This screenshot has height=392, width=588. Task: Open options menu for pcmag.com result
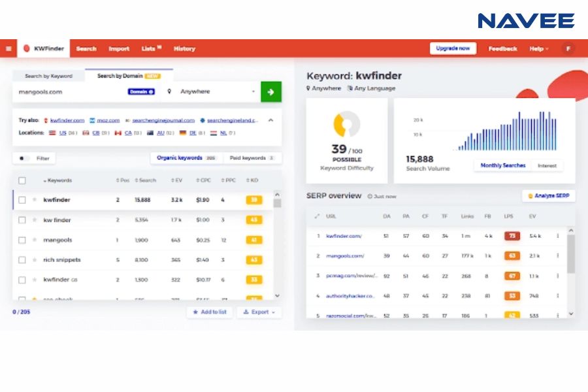point(558,276)
